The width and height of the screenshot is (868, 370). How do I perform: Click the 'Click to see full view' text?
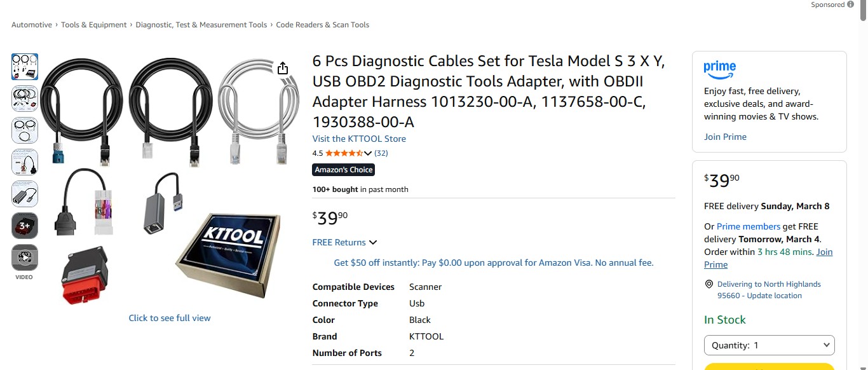[170, 317]
